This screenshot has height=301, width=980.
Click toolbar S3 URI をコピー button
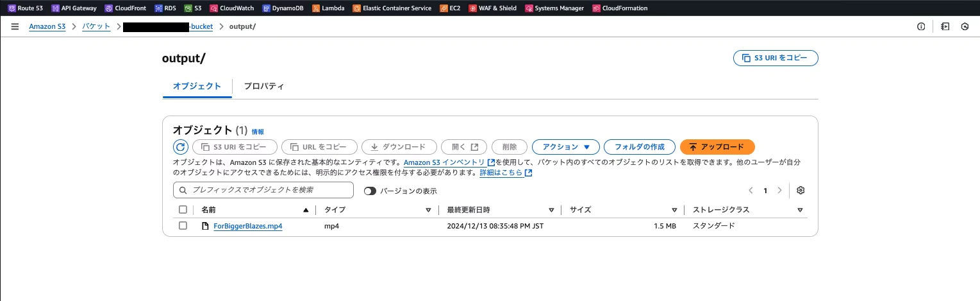click(x=235, y=147)
